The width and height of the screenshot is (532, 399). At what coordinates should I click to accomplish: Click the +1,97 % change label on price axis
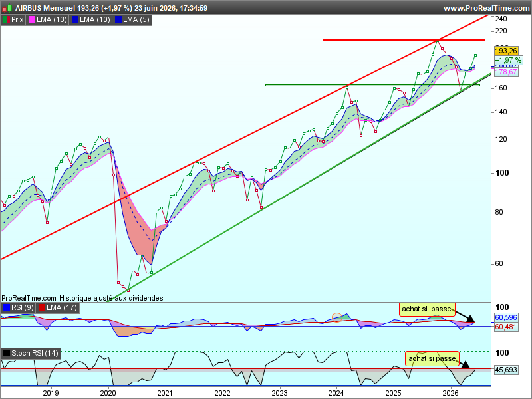(508, 60)
